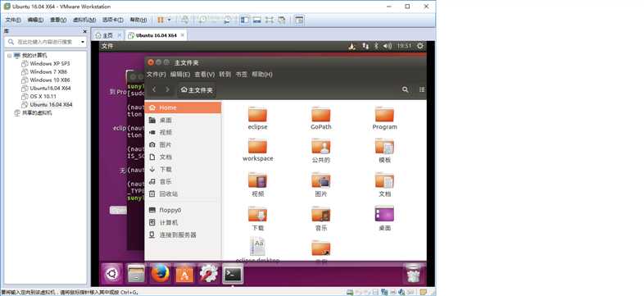644x296 pixels.
Task: Open the 编辑(E) menu in VMware Workstation
Action: pos(35,20)
